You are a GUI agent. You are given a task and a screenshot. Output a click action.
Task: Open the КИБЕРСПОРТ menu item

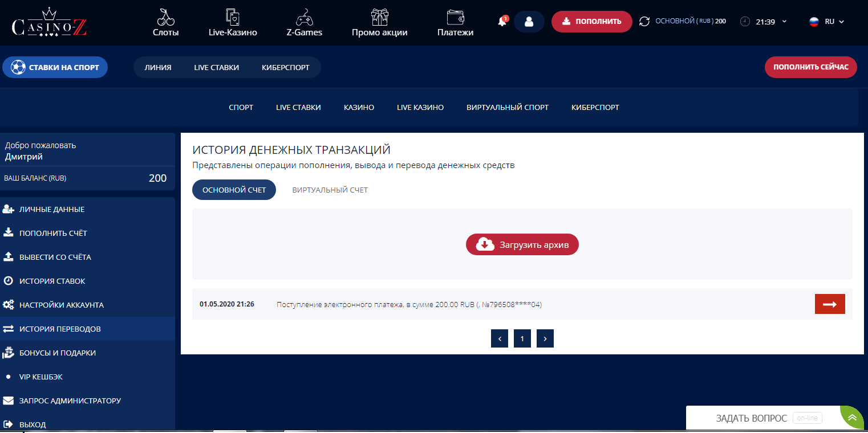pyautogui.click(x=595, y=107)
